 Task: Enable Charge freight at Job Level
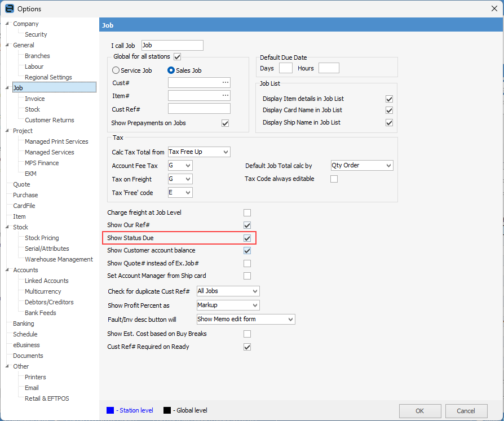[247, 212]
